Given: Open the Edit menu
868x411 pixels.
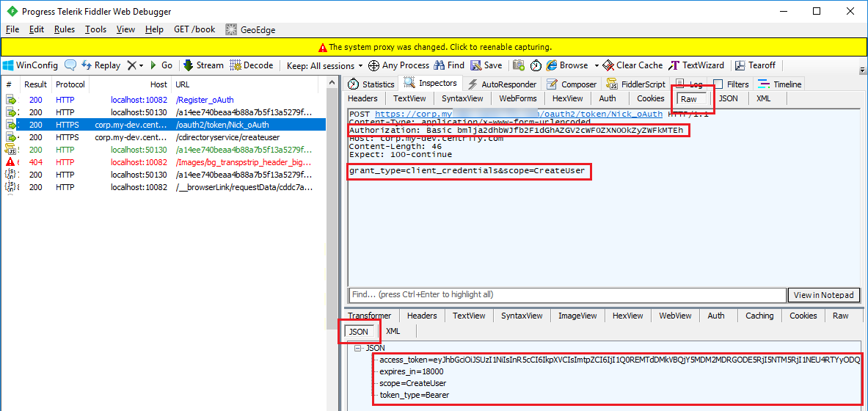Looking at the screenshot, I should pyautogui.click(x=37, y=30).
